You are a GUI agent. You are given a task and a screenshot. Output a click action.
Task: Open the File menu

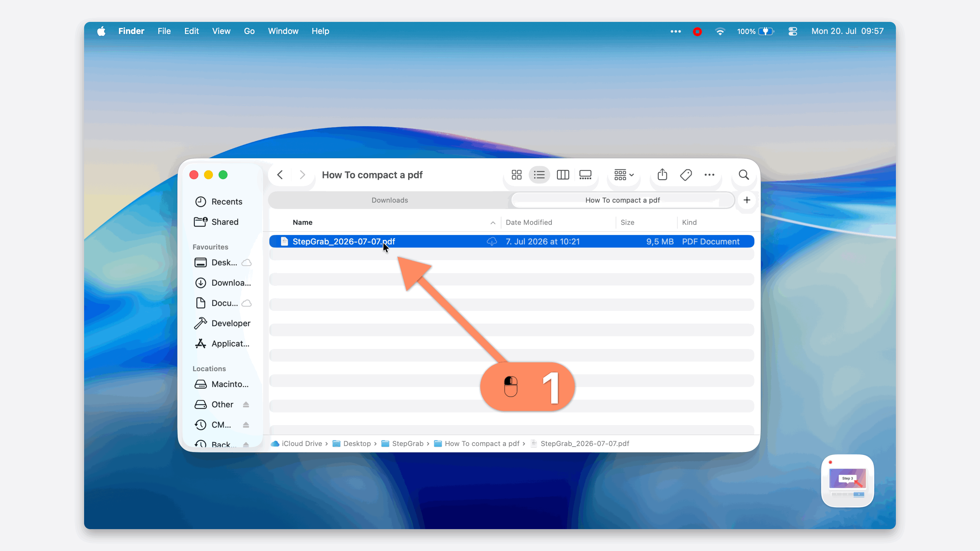click(x=164, y=31)
